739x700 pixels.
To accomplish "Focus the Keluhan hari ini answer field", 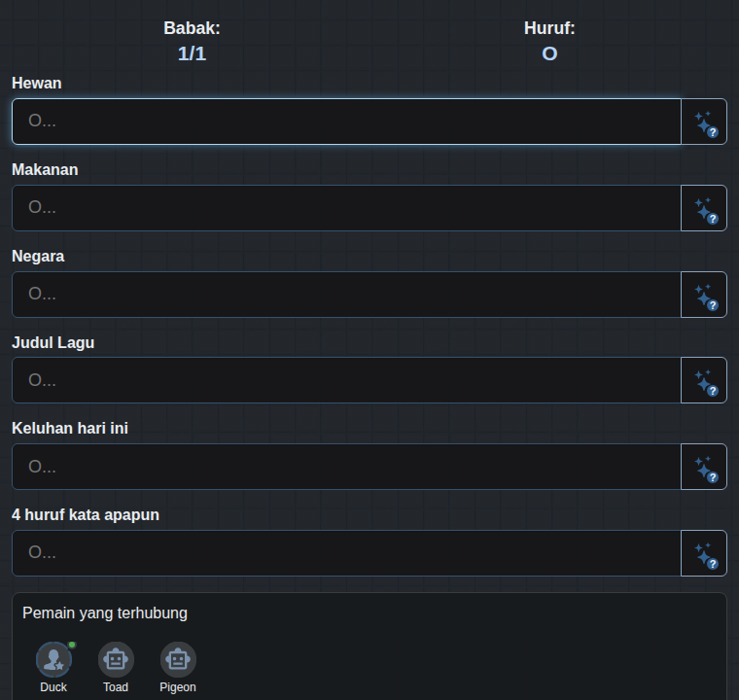I will coord(346,467).
